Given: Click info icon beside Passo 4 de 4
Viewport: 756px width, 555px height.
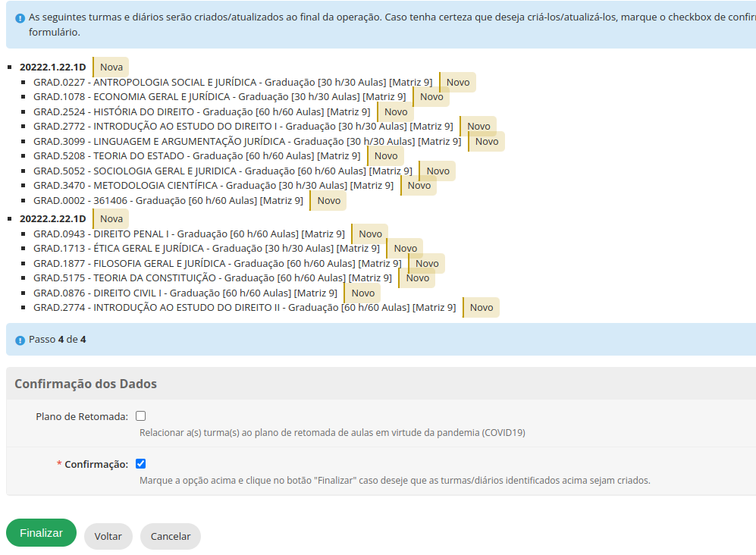Looking at the screenshot, I should click(20, 340).
